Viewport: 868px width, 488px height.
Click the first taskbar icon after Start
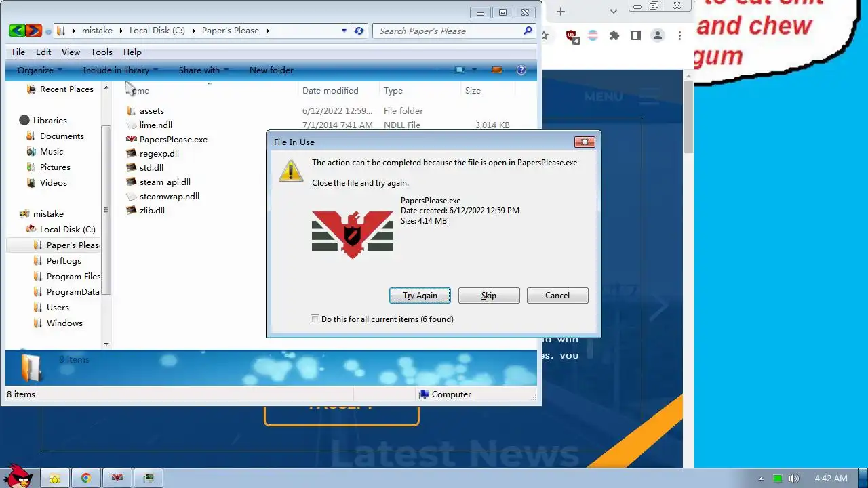55,478
